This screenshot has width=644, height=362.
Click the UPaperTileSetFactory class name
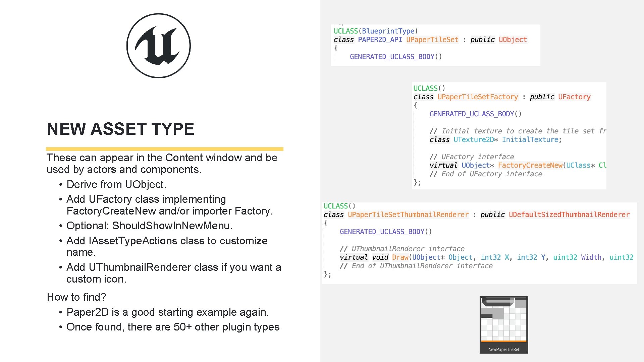click(x=478, y=97)
